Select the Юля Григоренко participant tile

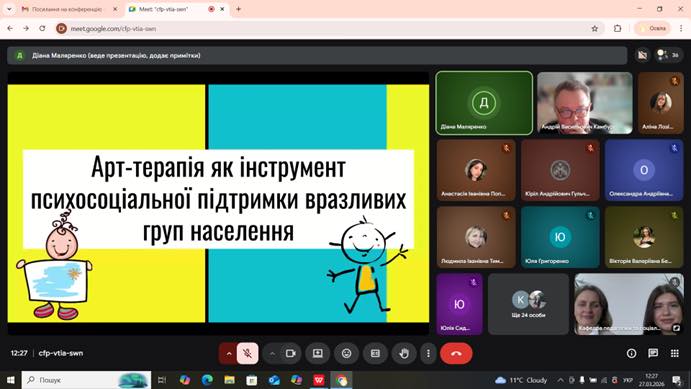click(x=560, y=237)
